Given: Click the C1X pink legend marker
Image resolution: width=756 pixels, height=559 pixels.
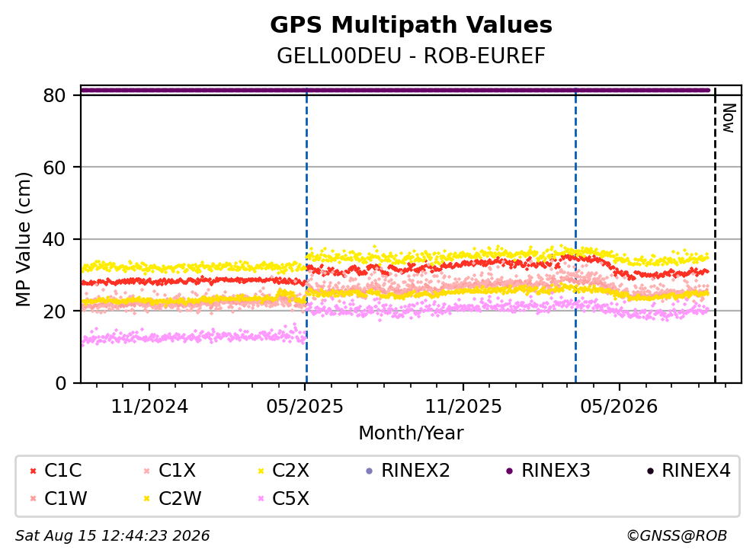Looking at the screenshot, I should [147, 471].
